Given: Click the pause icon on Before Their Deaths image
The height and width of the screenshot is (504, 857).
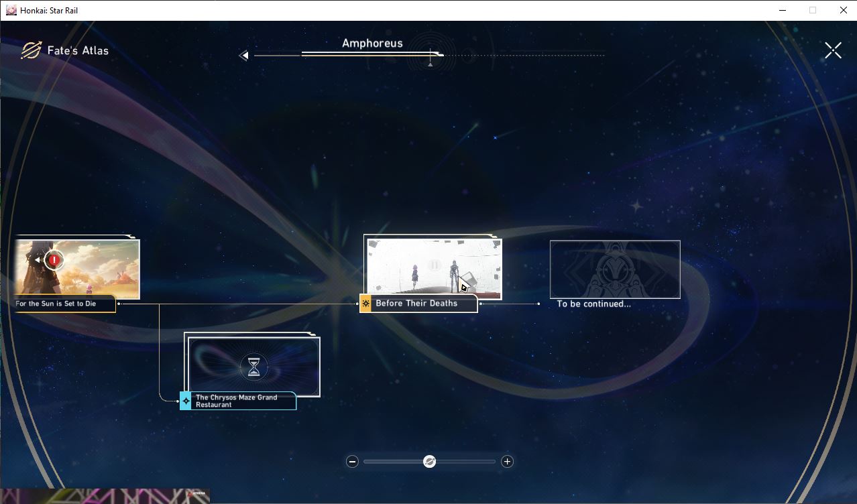Looking at the screenshot, I should tap(434, 265).
